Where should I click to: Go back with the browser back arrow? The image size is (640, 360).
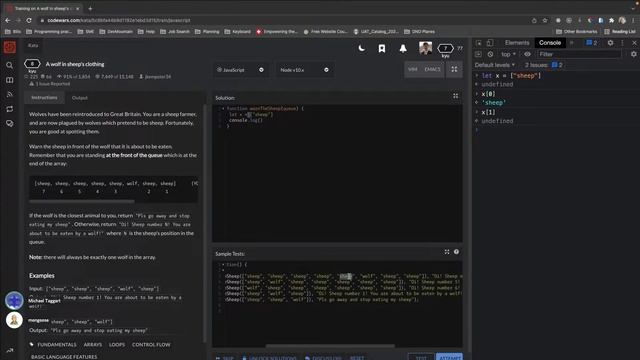[x=8, y=20]
